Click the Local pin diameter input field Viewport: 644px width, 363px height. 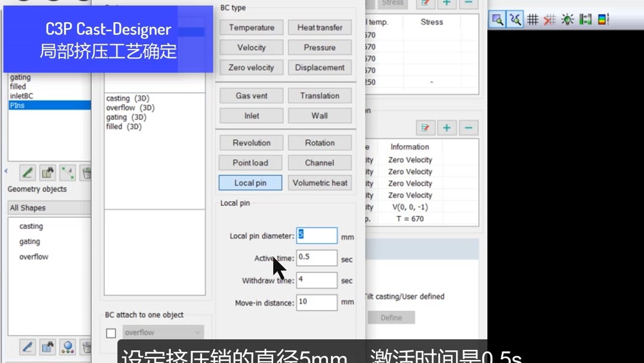pos(316,235)
